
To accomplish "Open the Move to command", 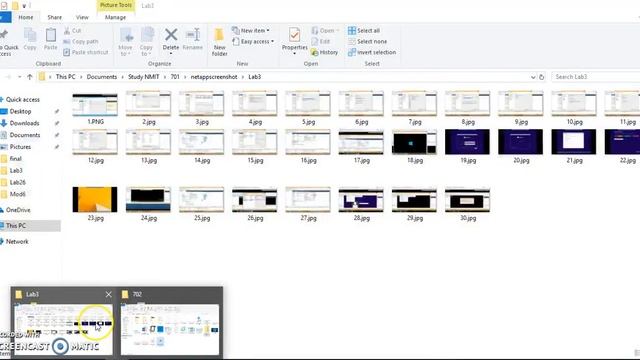I will click(x=125, y=42).
